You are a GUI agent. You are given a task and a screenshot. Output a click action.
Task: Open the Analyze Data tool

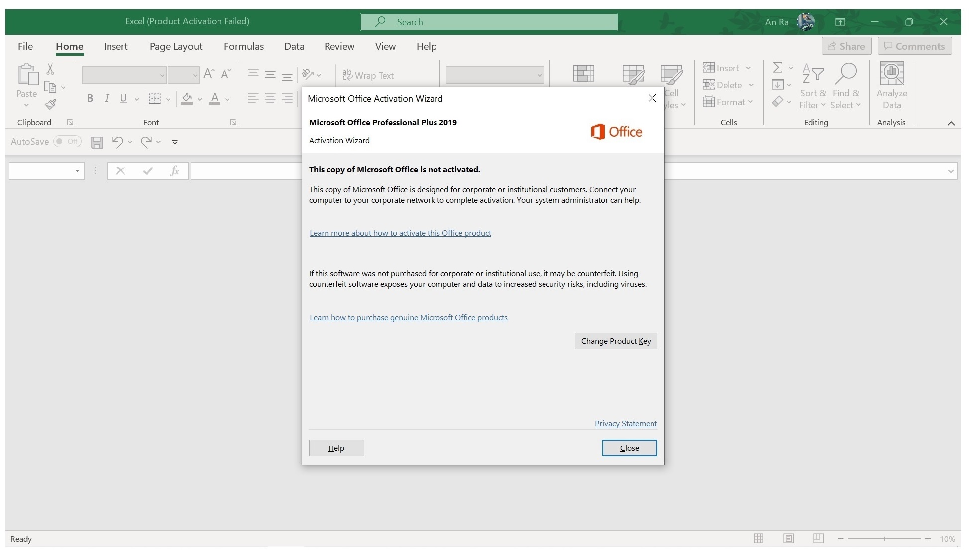point(891,85)
